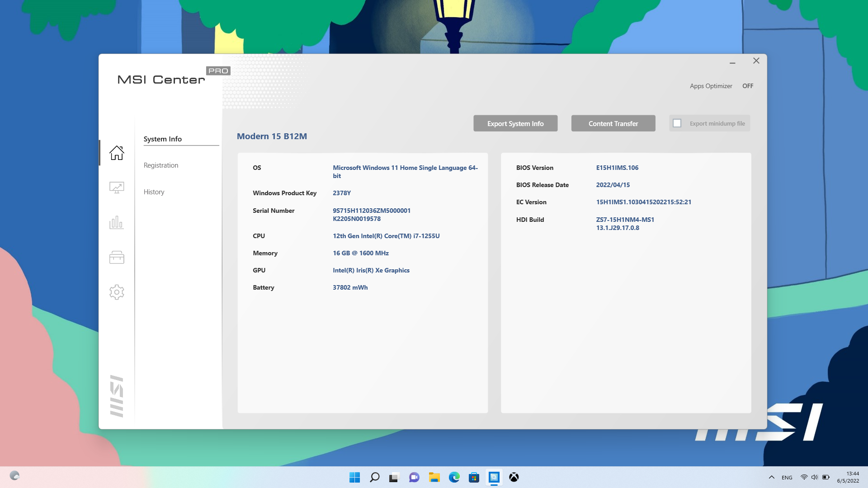868x488 pixels.
Task: Select the System Info tab
Action: pyautogui.click(x=163, y=139)
